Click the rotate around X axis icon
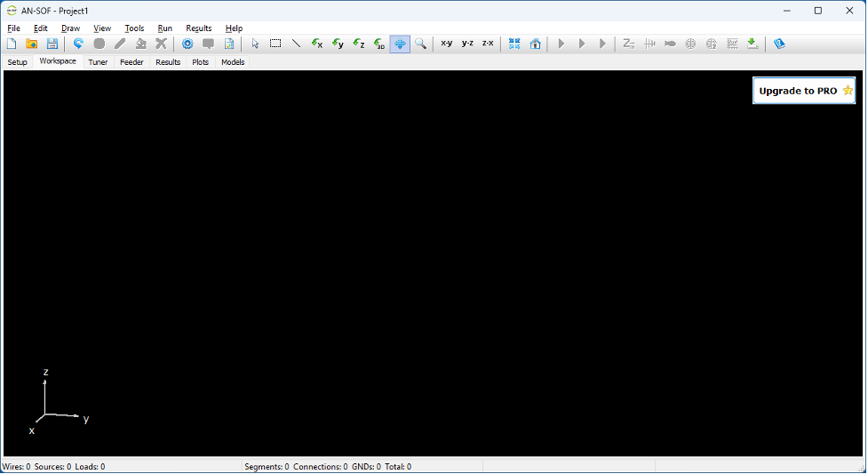868x474 pixels. 316,44
